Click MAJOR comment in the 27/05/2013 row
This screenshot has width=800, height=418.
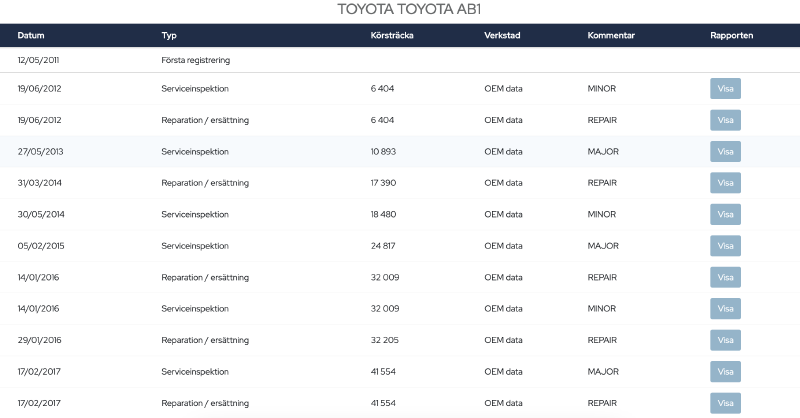[603, 152]
